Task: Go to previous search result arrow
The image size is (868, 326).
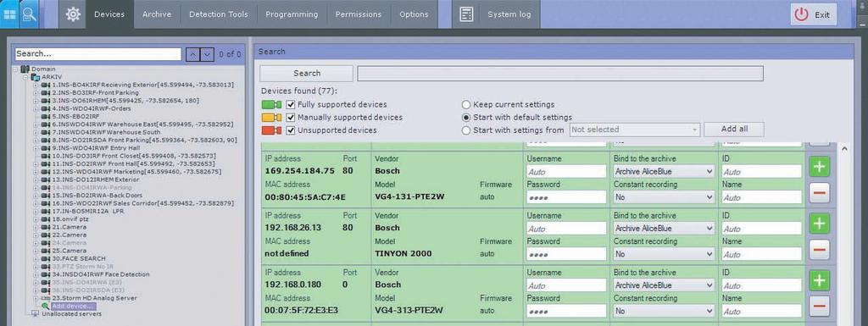Action: click(x=192, y=54)
